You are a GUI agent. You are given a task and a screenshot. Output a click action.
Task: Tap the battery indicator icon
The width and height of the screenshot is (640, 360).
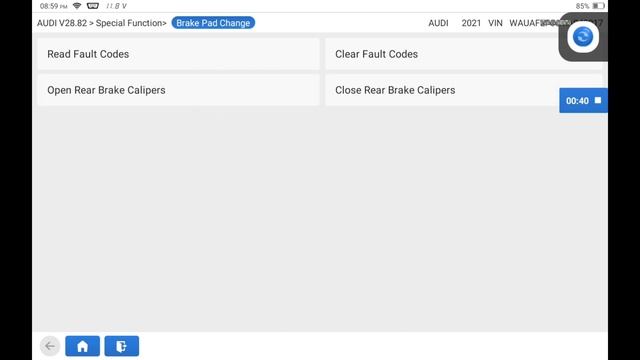(x=598, y=6)
